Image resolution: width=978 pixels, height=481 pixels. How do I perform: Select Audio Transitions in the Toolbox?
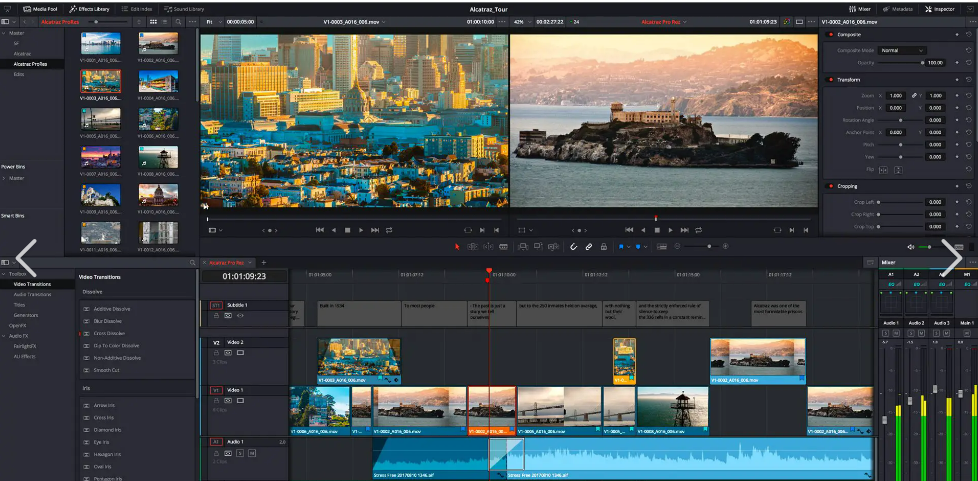[32, 294]
